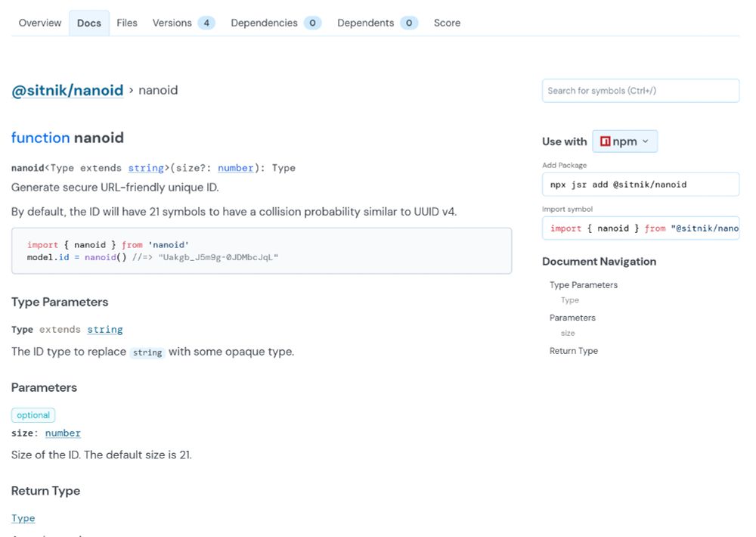Screen dimensions: 756x537
Task: Select the Docs tab
Action: pyautogui.click(x=89, y=23)
